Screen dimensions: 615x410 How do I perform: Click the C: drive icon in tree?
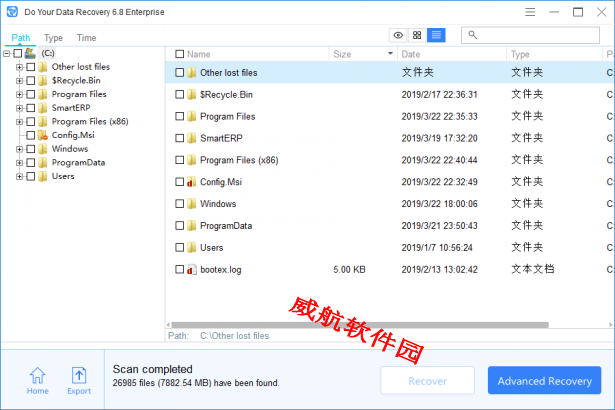30,53
